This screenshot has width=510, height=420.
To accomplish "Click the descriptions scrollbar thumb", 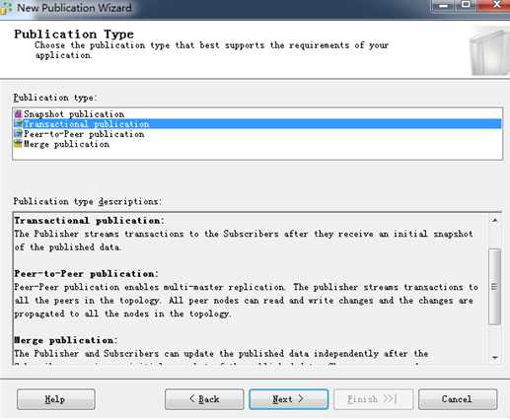I will 495,287.
